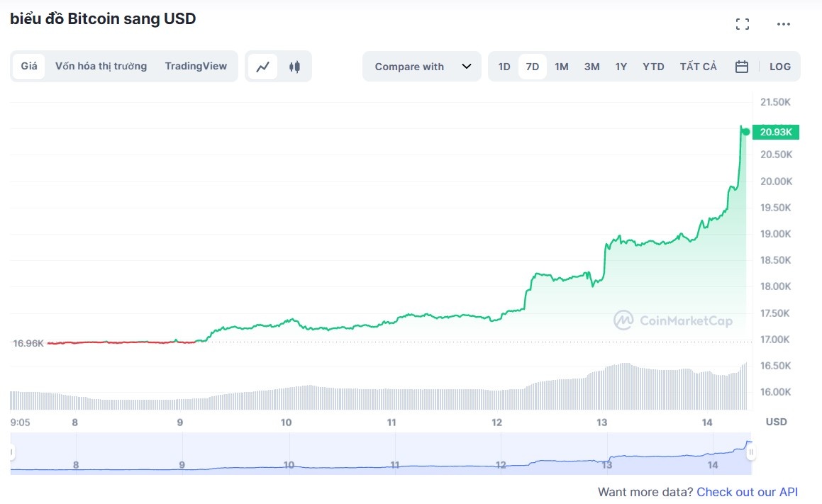822x504 pixels.
Task: Click the fullscreen expand icon
Action: click(743, 23)
